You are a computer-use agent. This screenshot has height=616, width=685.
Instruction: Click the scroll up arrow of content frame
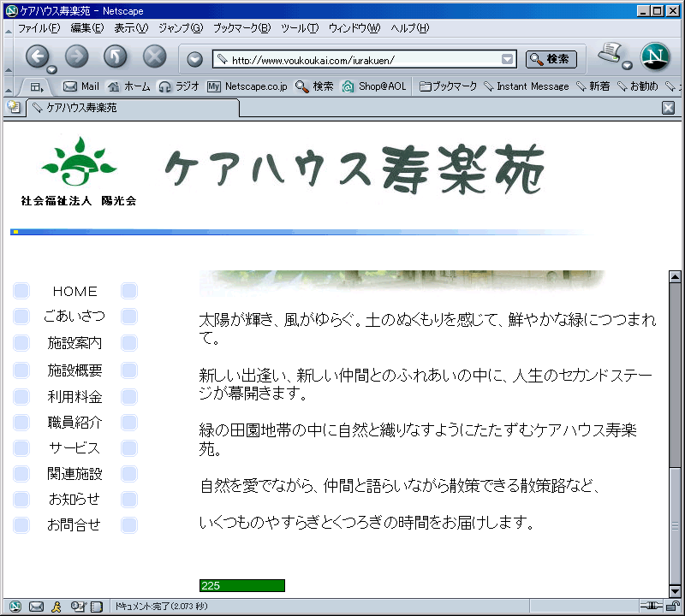coord(675,276)
